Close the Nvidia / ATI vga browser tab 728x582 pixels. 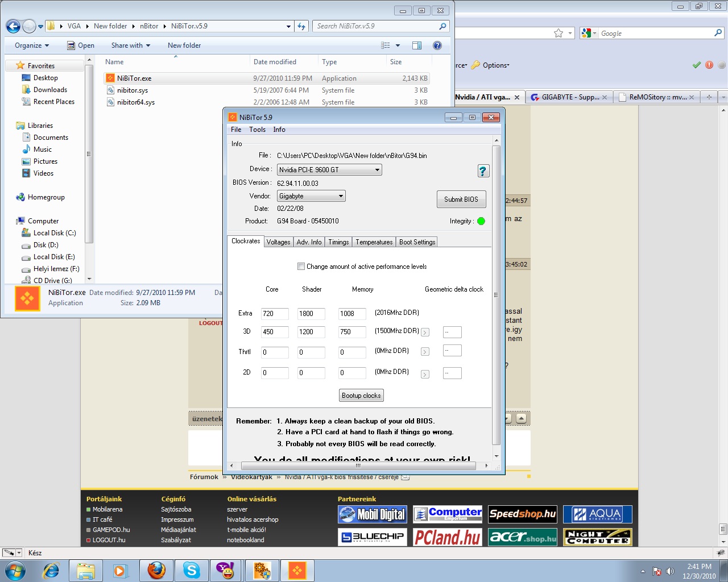pos(517,97)
